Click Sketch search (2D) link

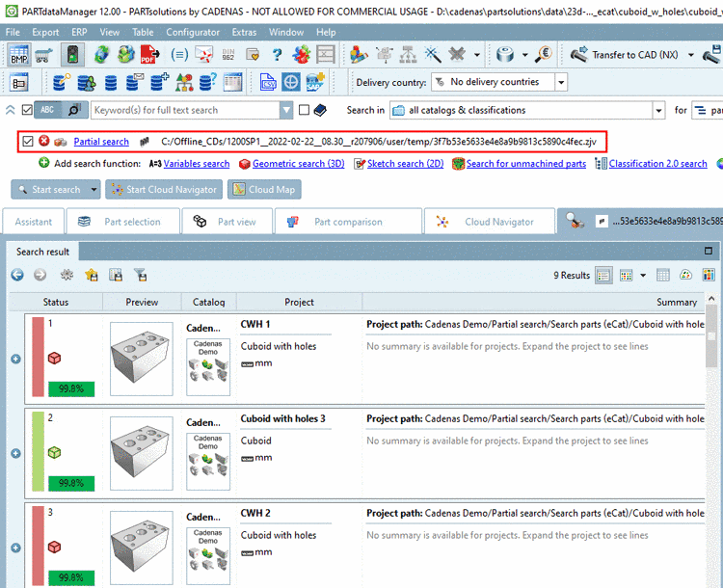pos(405,164)
